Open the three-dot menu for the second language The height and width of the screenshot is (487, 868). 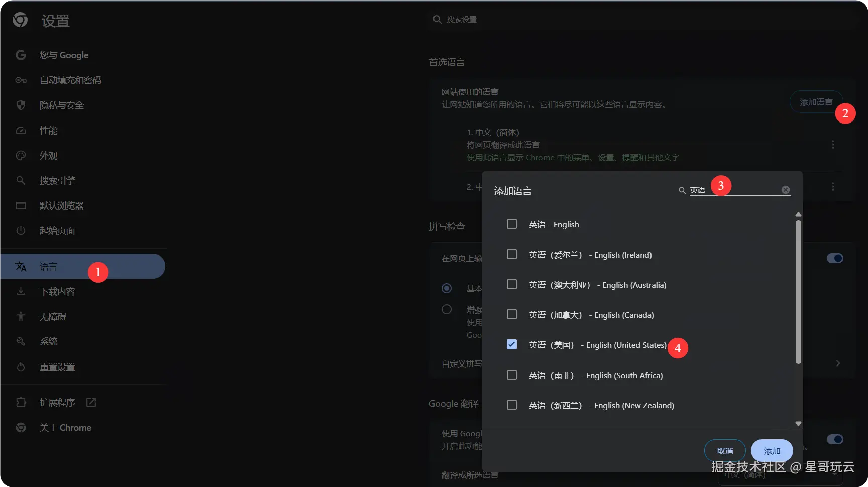[833, 187]
